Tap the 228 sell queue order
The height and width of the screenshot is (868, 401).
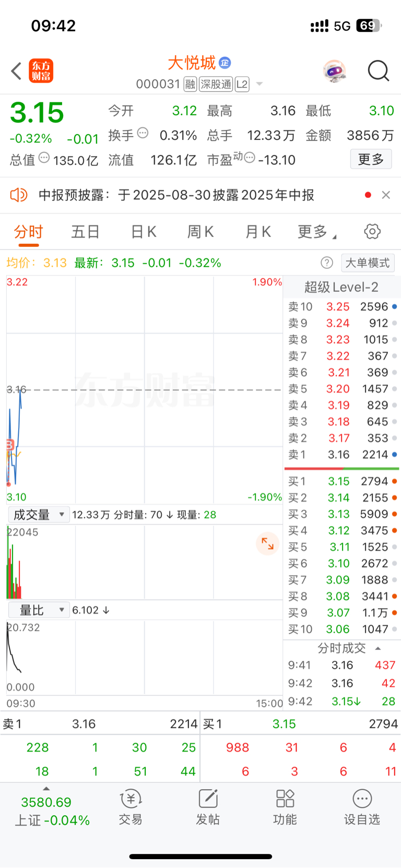[38, 747]
